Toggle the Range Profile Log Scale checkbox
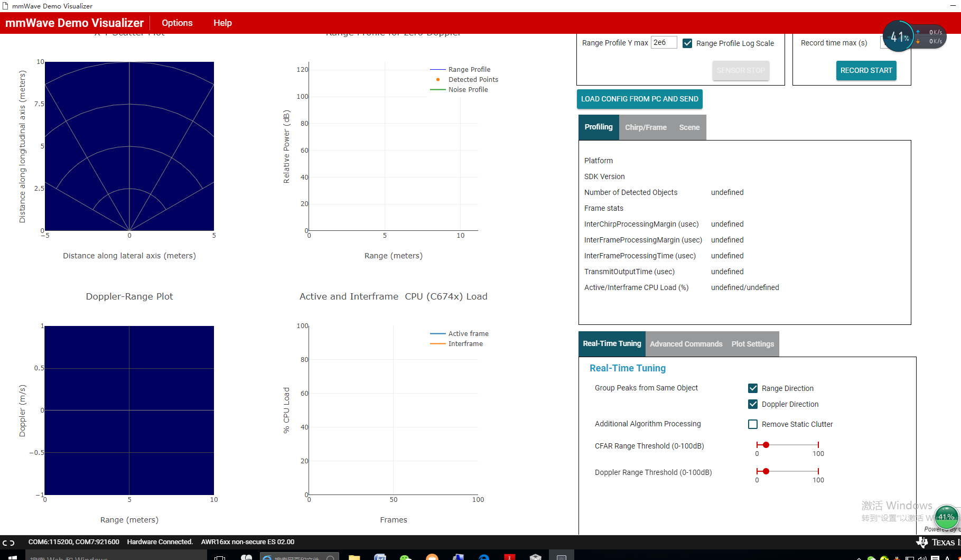The image size is (961, 560). pos(687,43)
